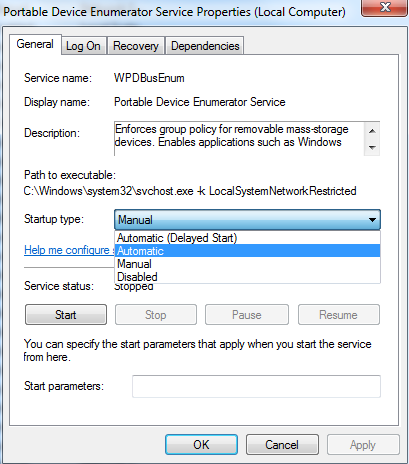Close the properties window with X
Viewport: 409px width, 464px height.
pyautogui.click(x=385, y=7)
